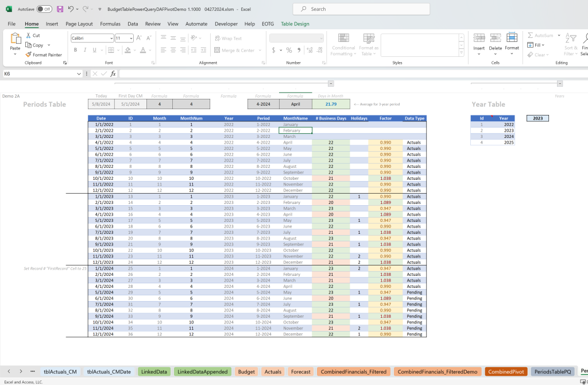Show hidden sheet tabs ellipsis
The image size is (588, 385).
coord(33,371)
